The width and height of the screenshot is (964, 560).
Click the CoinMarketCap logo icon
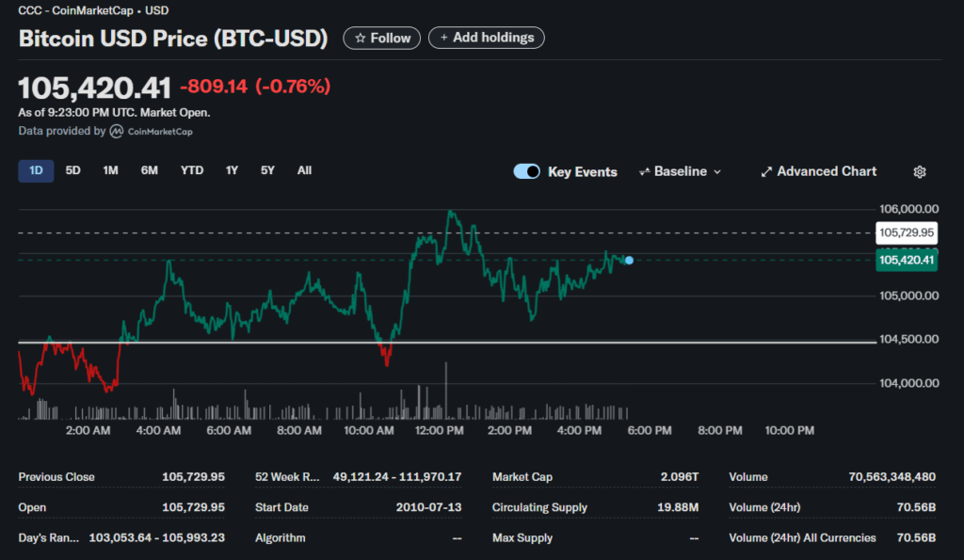[x=116, y=132]
